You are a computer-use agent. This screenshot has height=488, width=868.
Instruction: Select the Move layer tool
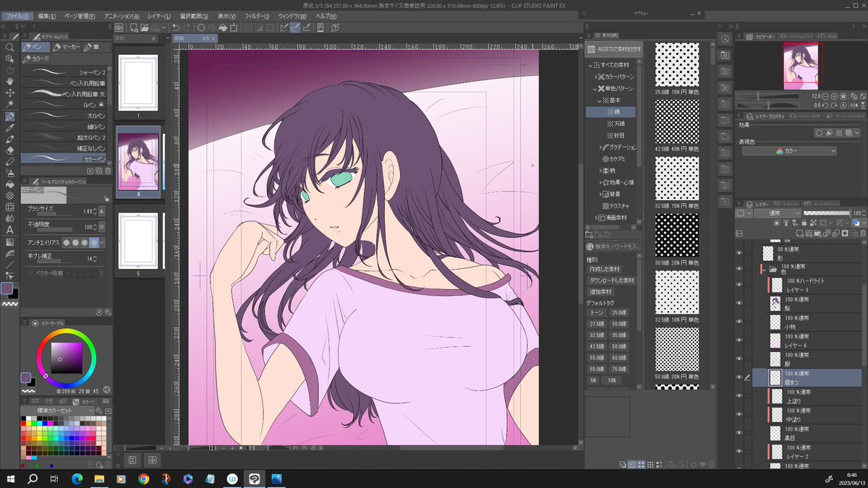point(10,93)
